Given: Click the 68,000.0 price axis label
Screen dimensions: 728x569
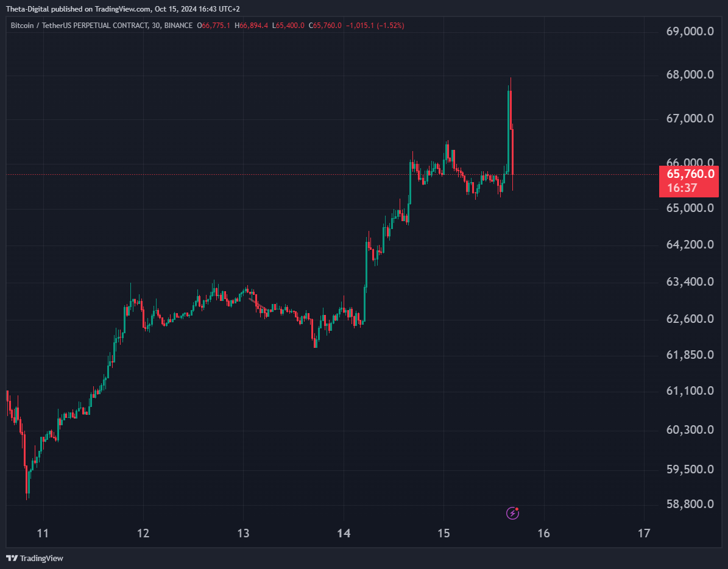Looking at the screenshot, I should click(690, 75).
